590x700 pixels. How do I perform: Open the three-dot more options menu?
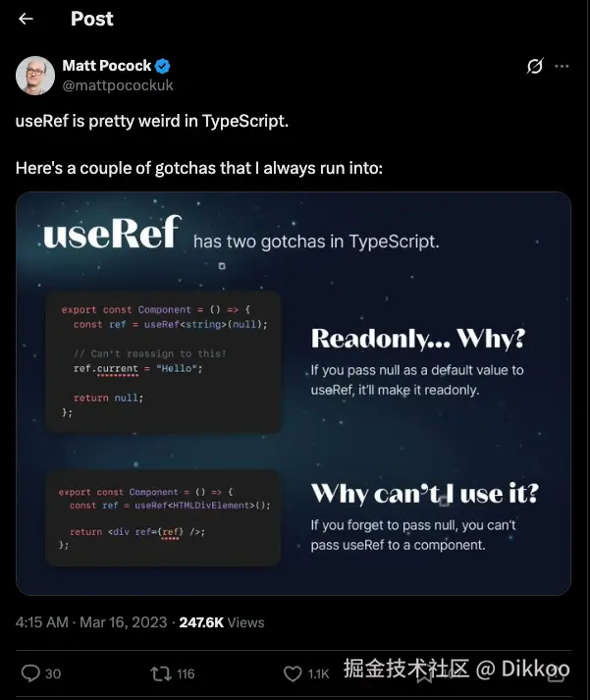coord(562,67)
